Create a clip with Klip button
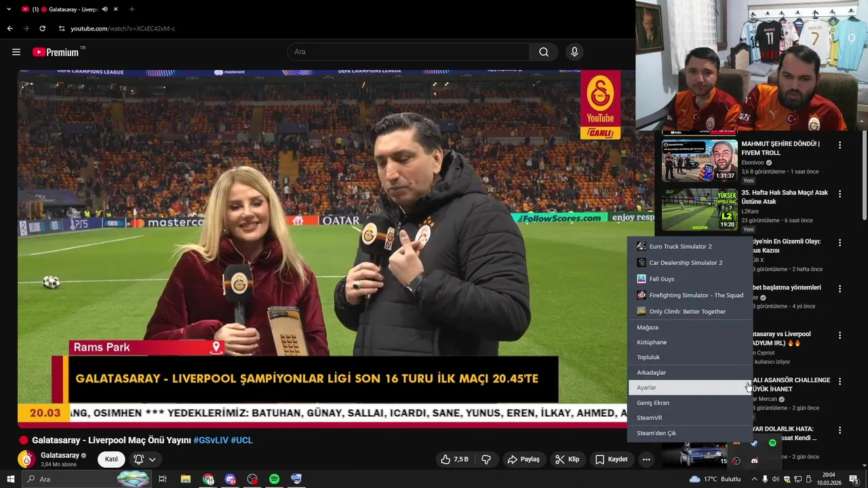Viewport: 868px width, 488px height. pyautogui.click(x=567, y=460)
